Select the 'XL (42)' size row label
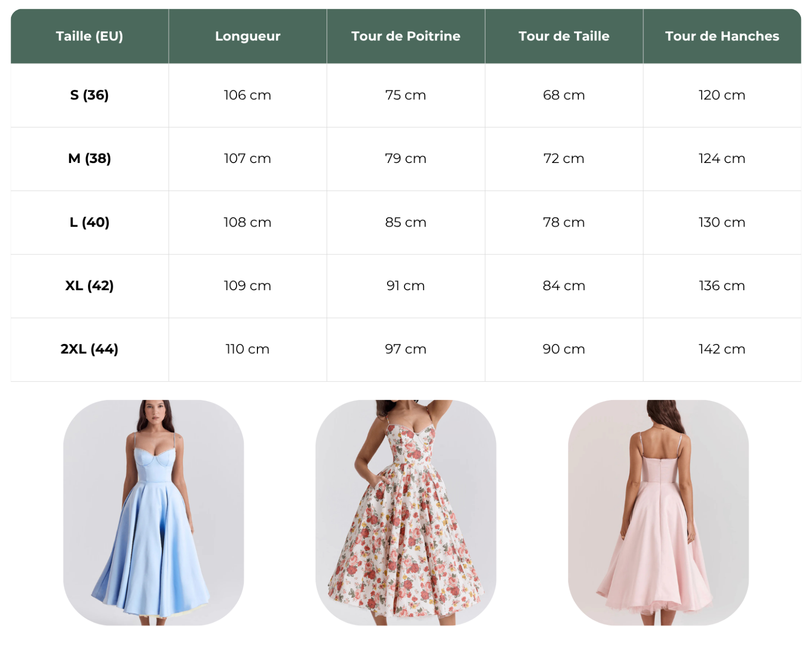 pyautogui.click(x=89, y=286)
